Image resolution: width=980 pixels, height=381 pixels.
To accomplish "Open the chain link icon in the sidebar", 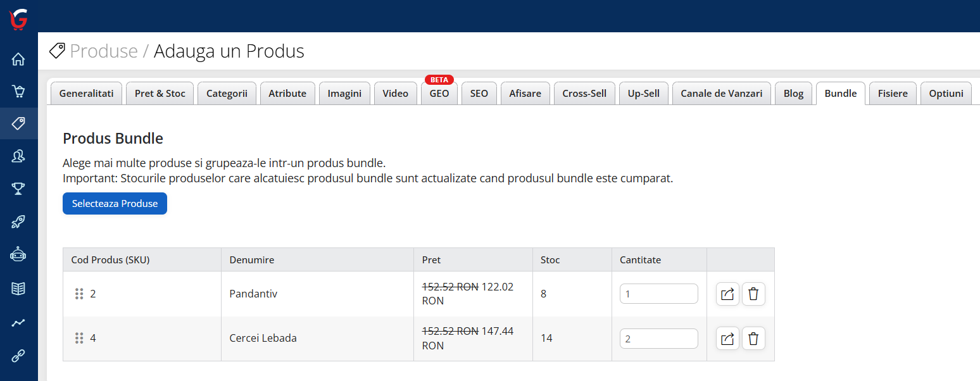I will [x=18, y=356].
